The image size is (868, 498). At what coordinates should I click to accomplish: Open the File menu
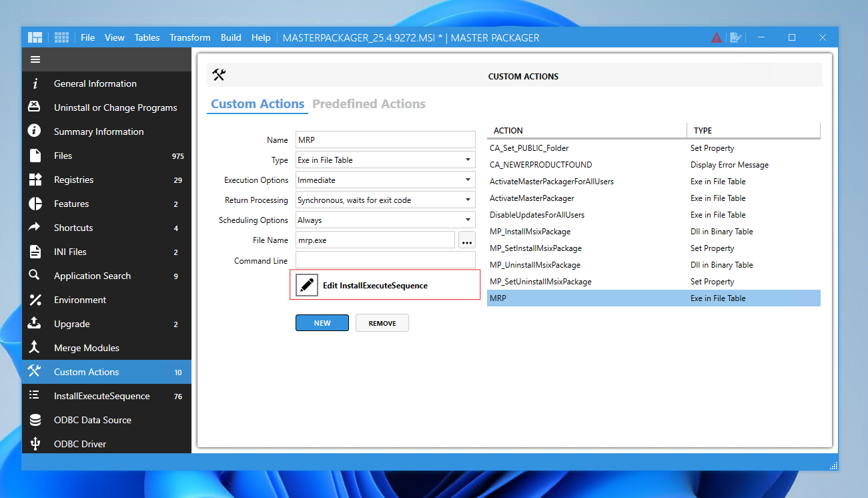(88, 37)
